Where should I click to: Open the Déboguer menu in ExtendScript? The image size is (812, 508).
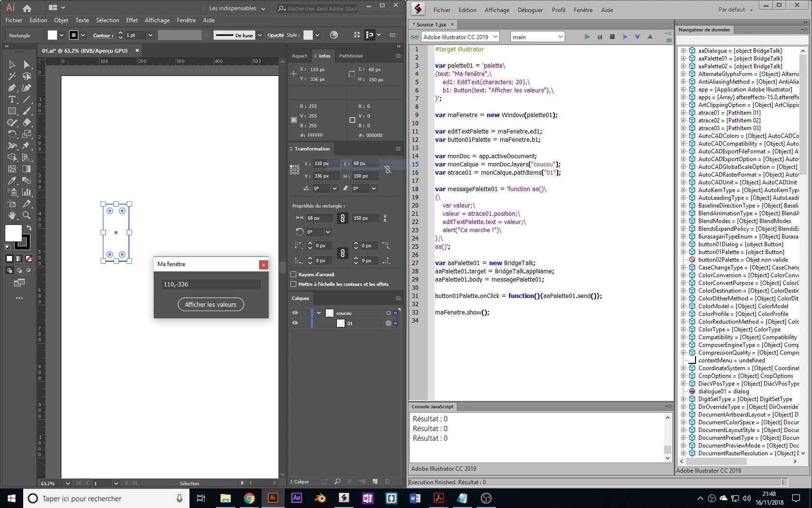tap(530, 10)
